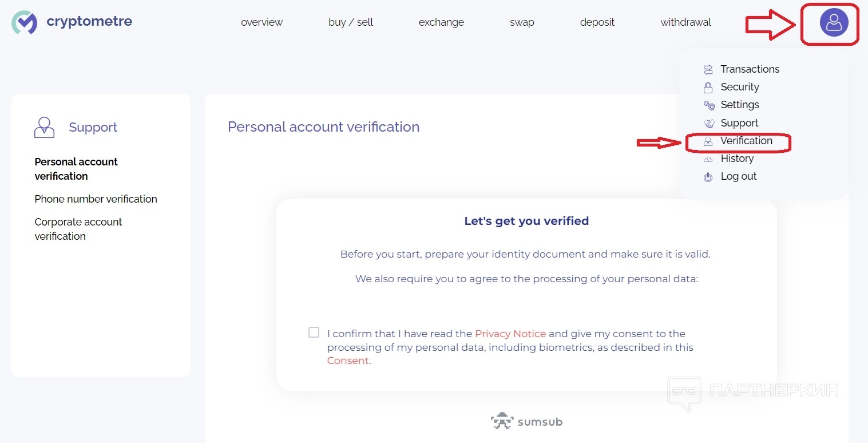Click the Verification person icon
The image size is (868, 443).
(x=708, y=141)
